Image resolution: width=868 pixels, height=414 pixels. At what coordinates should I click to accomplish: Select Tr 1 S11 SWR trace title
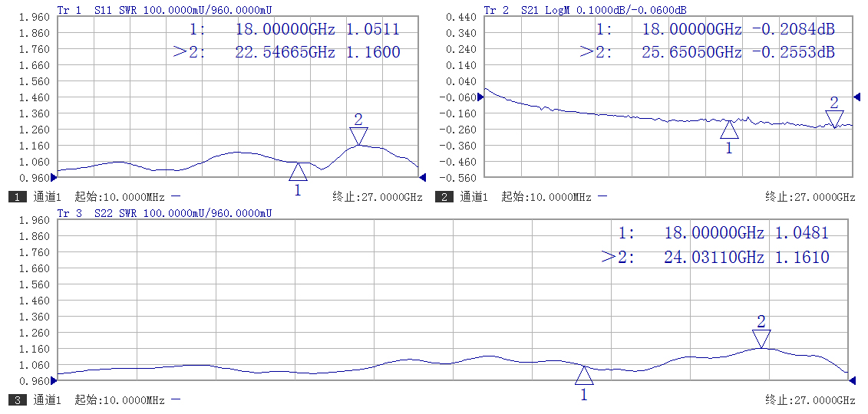pos(164,9)
